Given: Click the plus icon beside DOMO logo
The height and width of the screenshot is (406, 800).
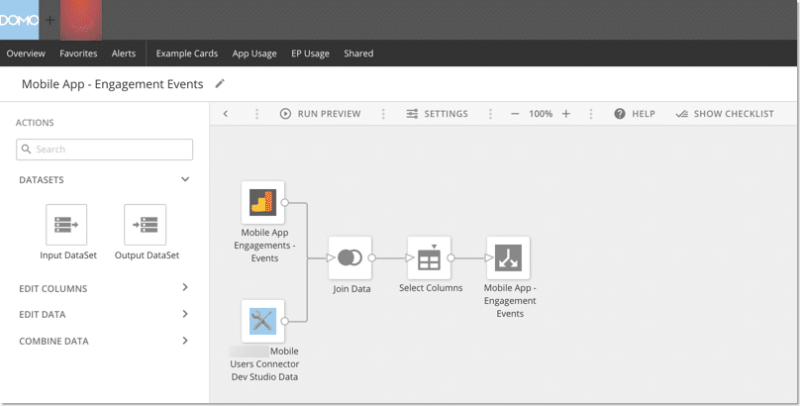Looking at the screenshot, I should [x=49, y=20].
